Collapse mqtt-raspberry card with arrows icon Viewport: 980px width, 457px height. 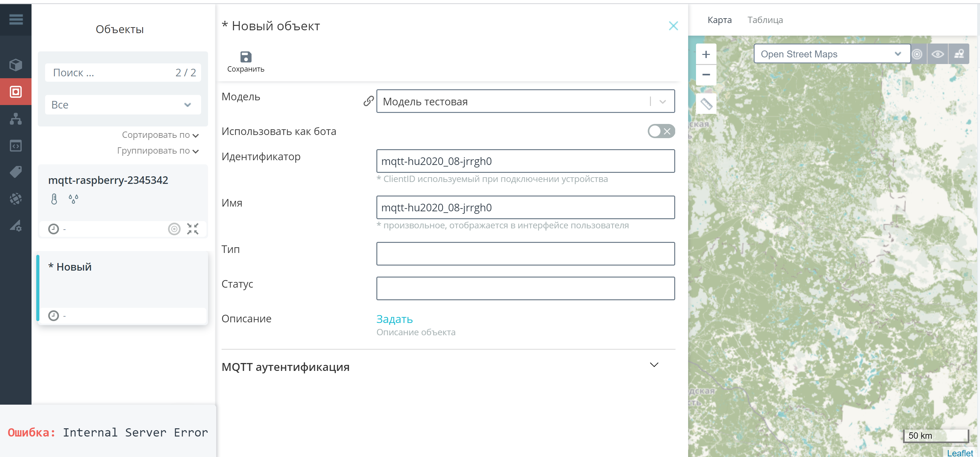point(193,229)
